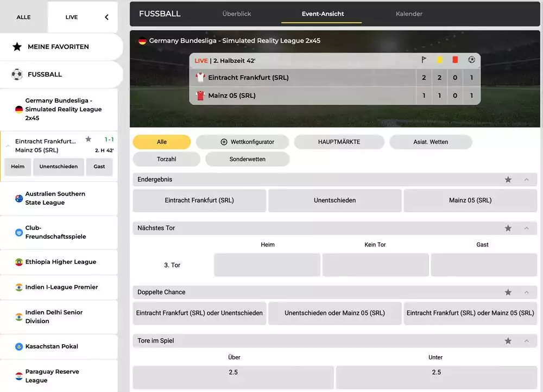
Task: Select Gast for 3. Tor
Action: (484, 265)
